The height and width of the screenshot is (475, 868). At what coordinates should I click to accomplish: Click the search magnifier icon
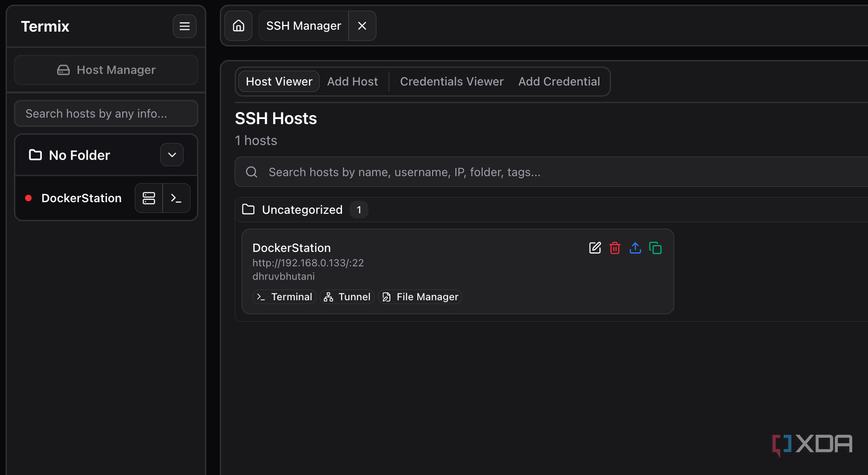coord(251,172)
